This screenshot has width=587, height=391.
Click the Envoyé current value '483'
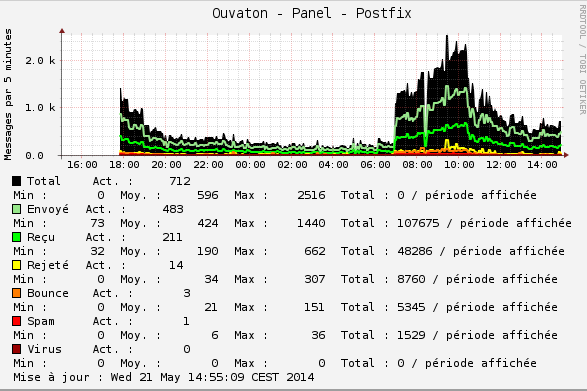coord(173,209)
